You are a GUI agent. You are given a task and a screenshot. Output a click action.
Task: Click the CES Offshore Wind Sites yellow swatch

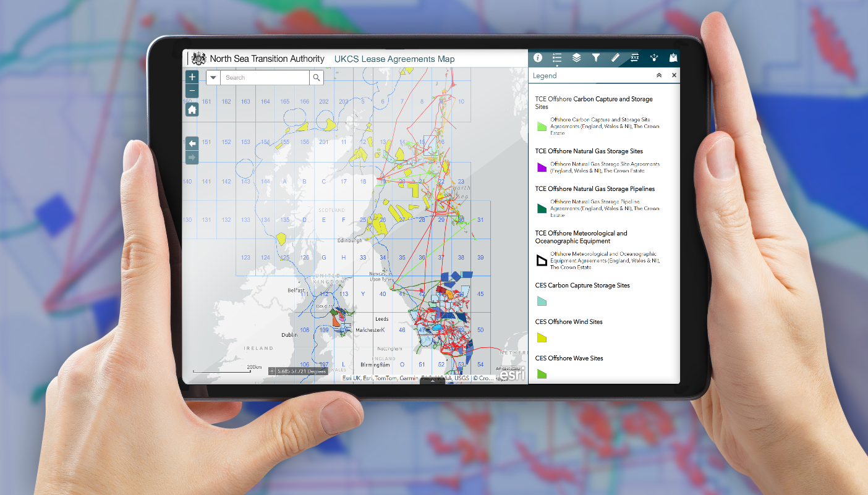click(542, 337)
